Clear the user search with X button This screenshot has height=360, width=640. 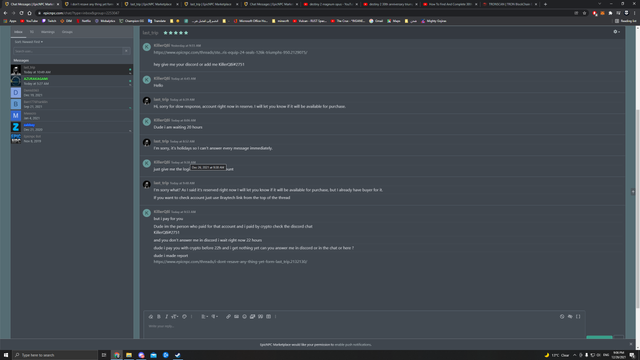[x=126, y=51]
